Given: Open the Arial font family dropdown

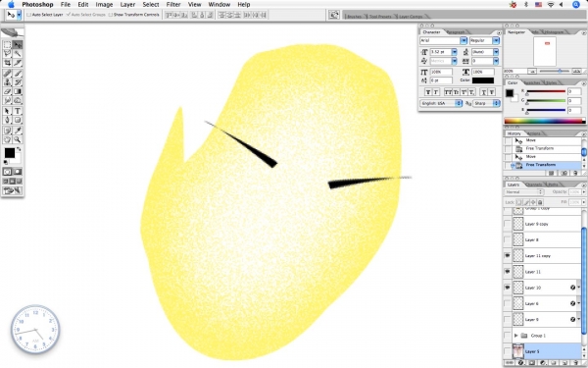Looking at the screenshot, I should click(x=464, y=40).
